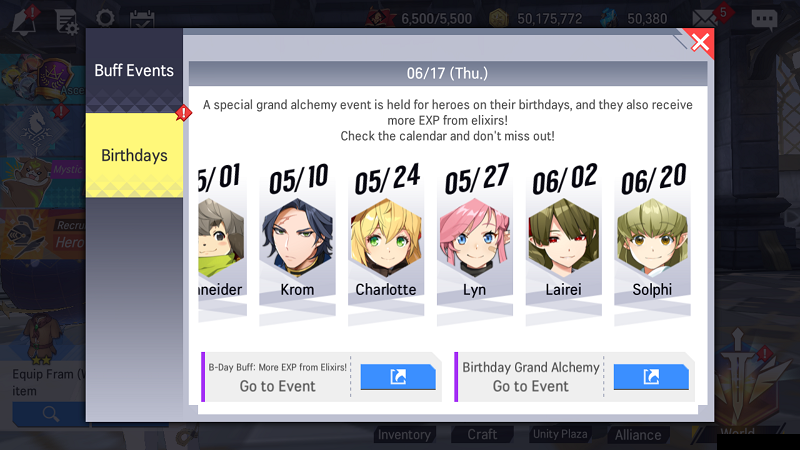The width and height of the screenshot is (800, 450).
Task: Open the quest list settings icon
Action: point(67,22)
